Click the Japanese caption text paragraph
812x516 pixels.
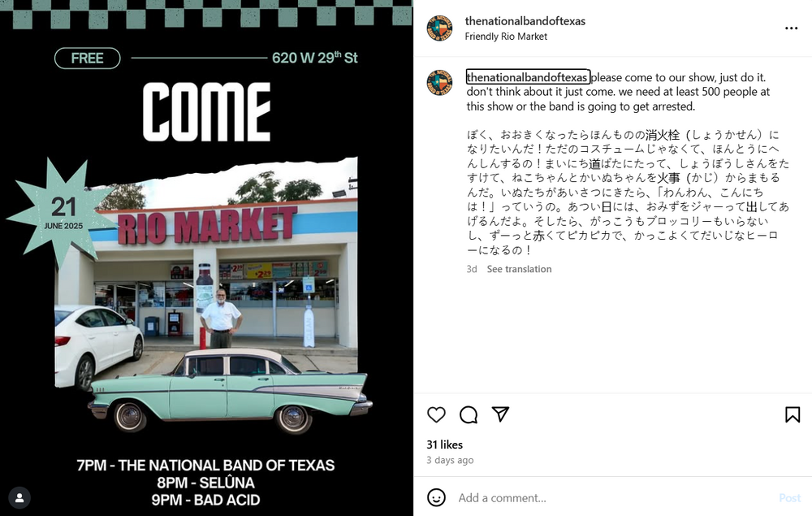tap(628, 193)
